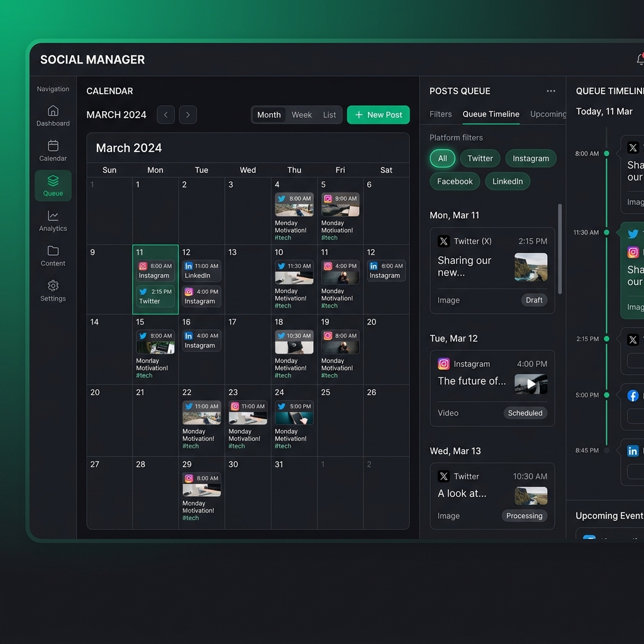Open Calendar in the sidebar navigation
Viewport: 644px width, 644px height.
click(x=53, y=151)
